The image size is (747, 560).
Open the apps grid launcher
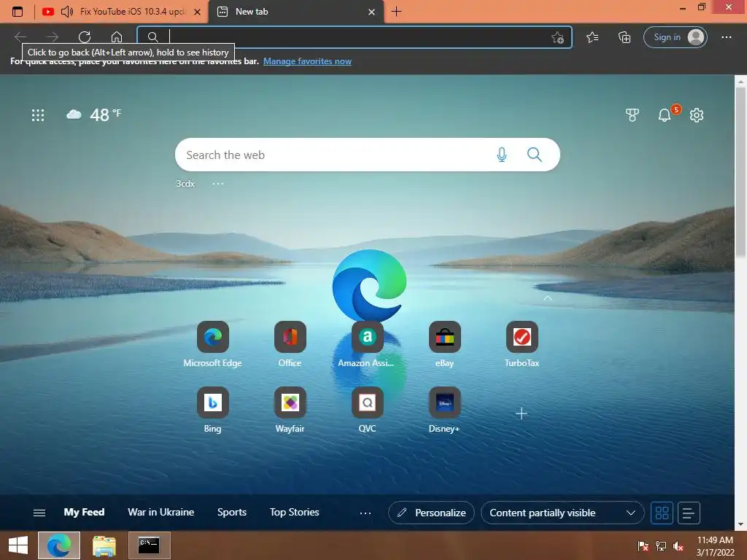coord(38,114)
